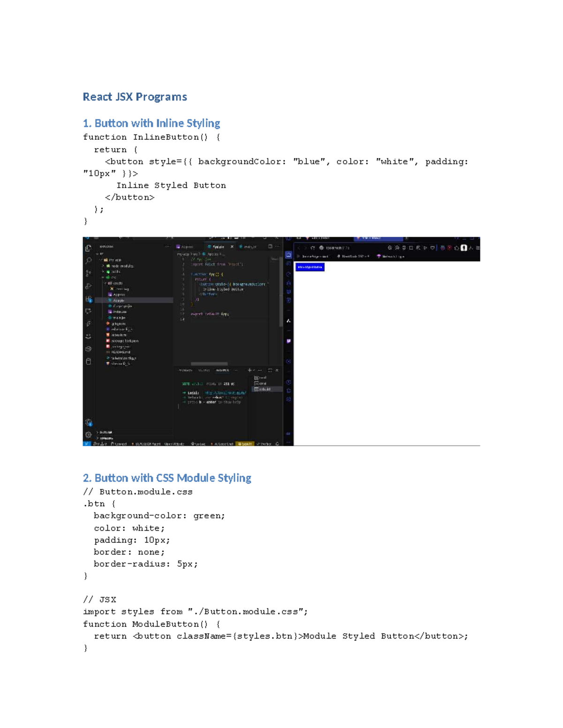Open the Search magnifier in activity bar
Screen dimensions: 563x728
pyautogui.click(x=88, y=261)
